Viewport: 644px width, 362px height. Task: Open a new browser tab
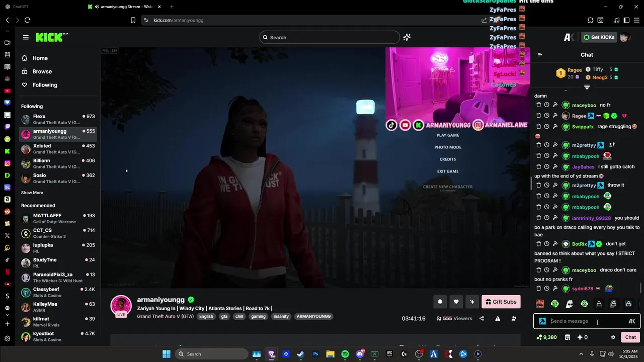pos(172,7)
